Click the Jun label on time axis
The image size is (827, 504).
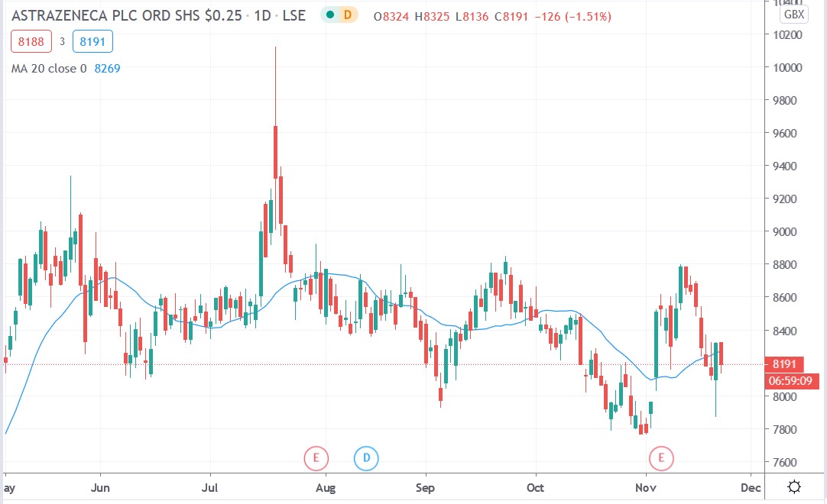(99, 488)
